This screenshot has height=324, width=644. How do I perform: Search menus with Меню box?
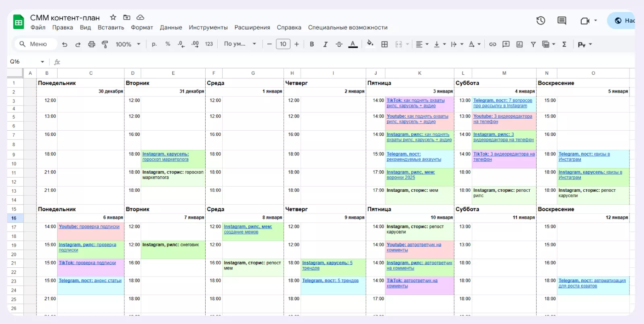coord(36,44)
